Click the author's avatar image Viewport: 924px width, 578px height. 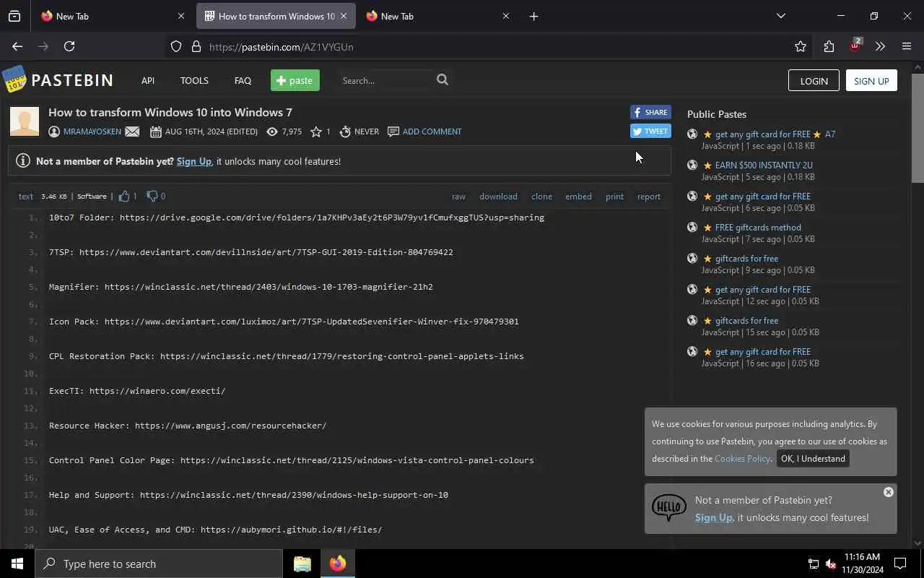tap(25, 121)
